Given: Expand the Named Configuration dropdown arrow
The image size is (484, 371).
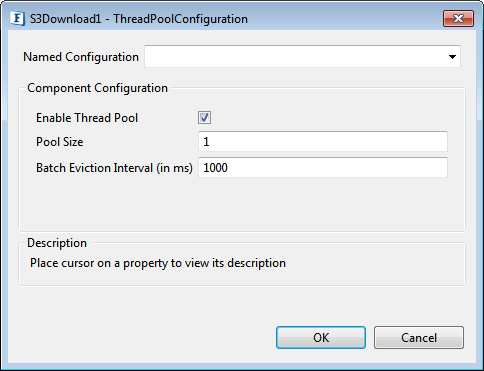Looking at the screenshot, I should pos(452,57).
